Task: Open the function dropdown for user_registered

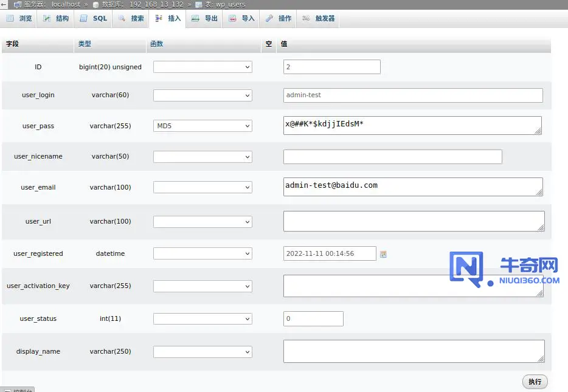Action: tap(203, 253)
